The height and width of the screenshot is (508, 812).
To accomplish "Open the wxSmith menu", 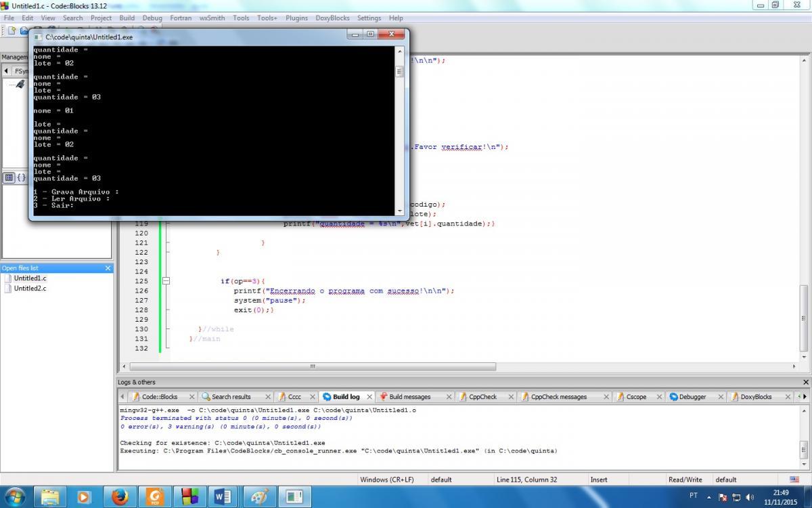I will pyautogui.click(x=212, y=18).
